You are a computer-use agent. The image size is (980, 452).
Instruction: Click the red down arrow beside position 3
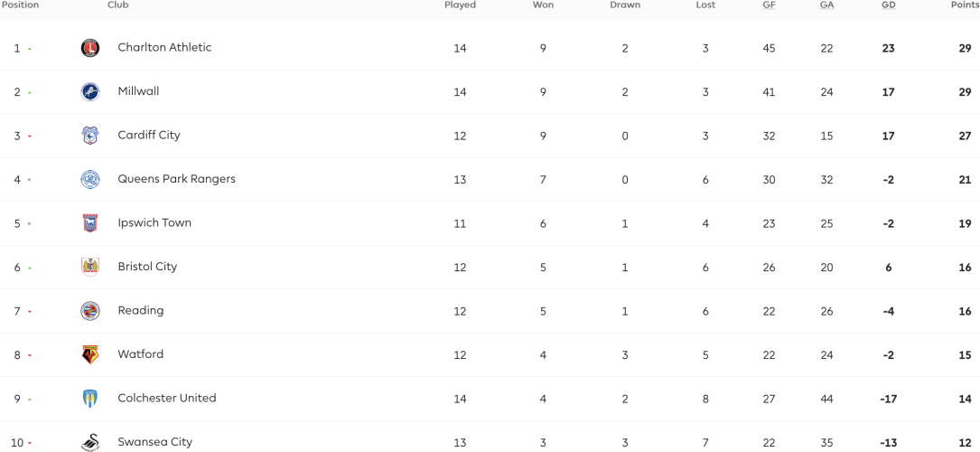(x=30, y=137)
